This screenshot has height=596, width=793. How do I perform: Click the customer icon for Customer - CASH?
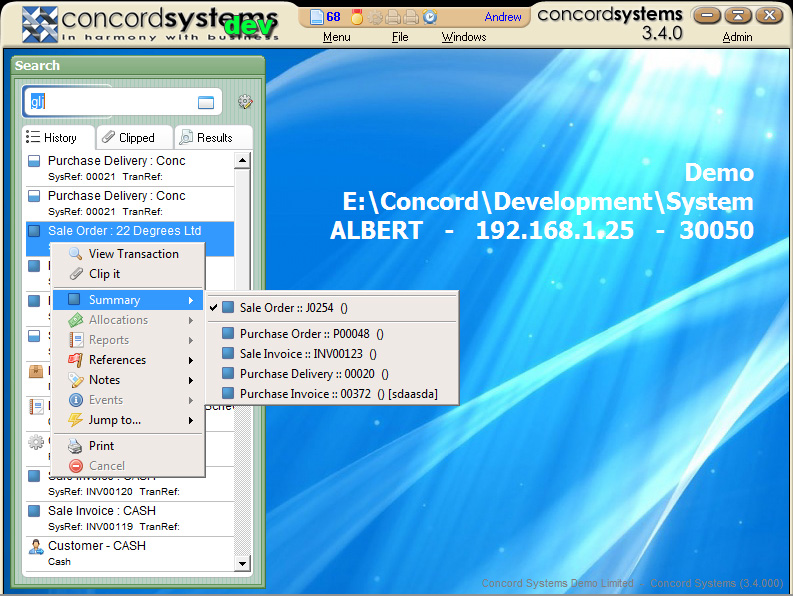pyautogui.click(x=35, y=547)
